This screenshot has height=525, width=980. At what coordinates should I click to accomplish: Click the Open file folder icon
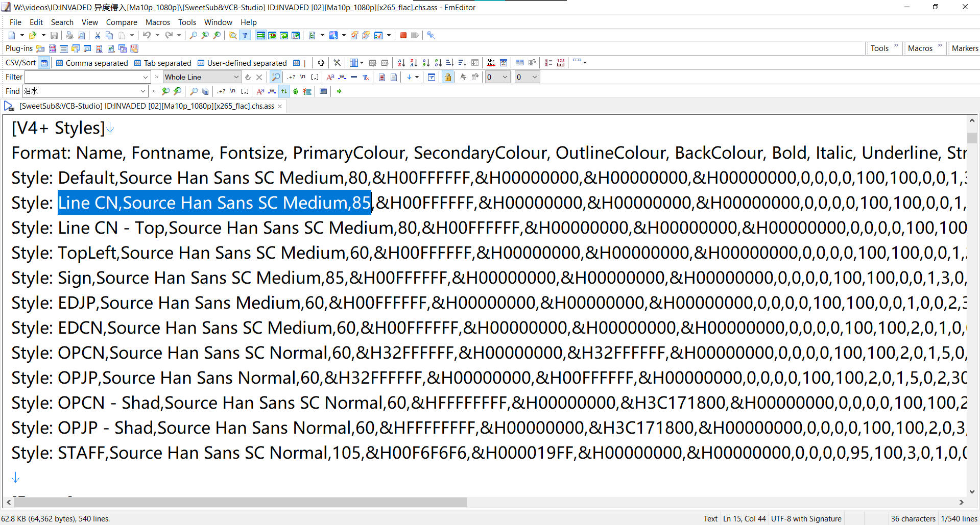pyautogui.click(x=33, y=35)
